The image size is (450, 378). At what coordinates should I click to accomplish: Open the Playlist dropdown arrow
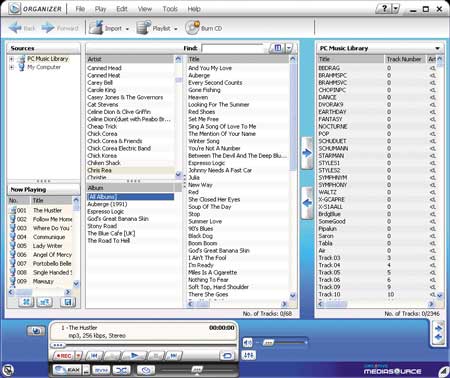[176, 29]
